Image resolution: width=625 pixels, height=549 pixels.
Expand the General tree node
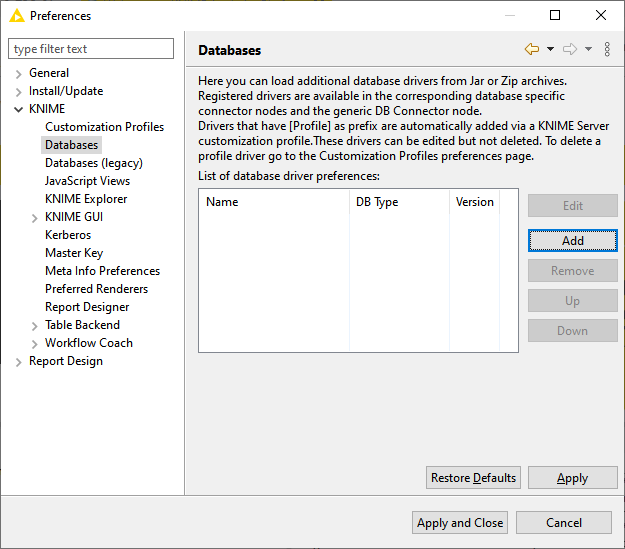tap(19, 73)
